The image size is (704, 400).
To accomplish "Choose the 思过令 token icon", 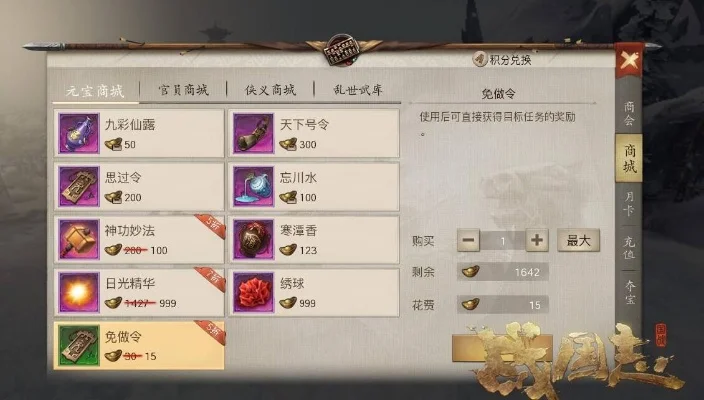I will click(79, 186).
